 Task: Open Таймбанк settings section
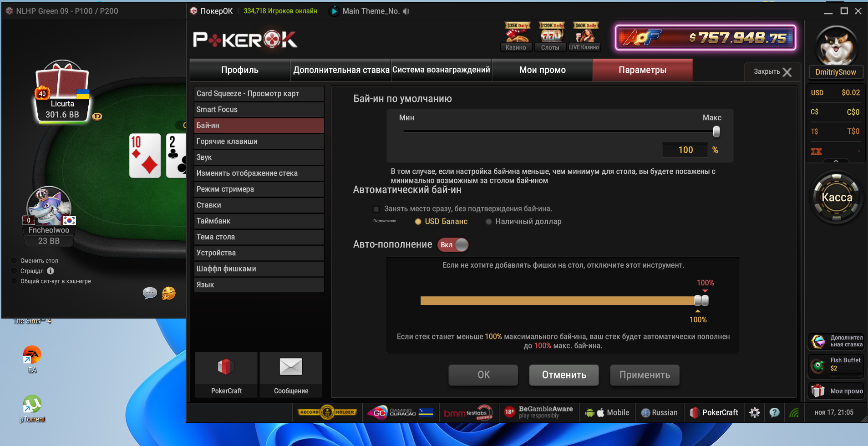click(x=259, y=221)
